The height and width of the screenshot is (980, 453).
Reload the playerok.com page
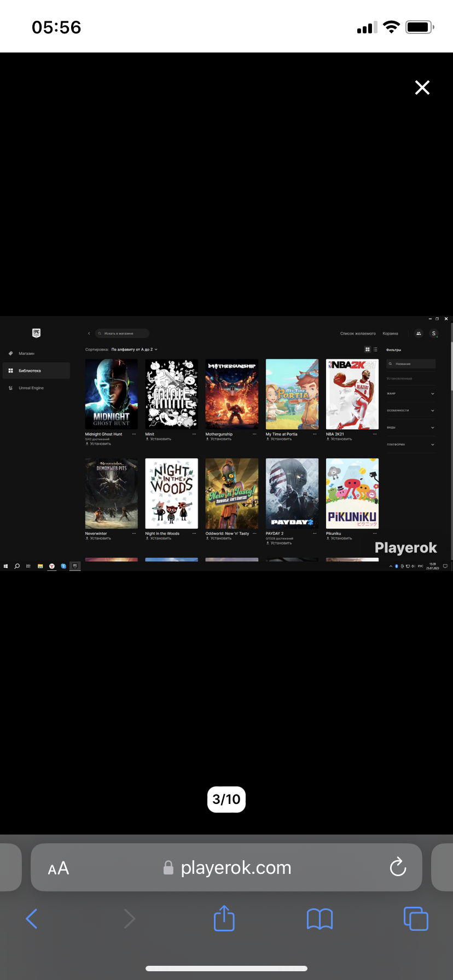pyautogui.click(x=398, y=867)
